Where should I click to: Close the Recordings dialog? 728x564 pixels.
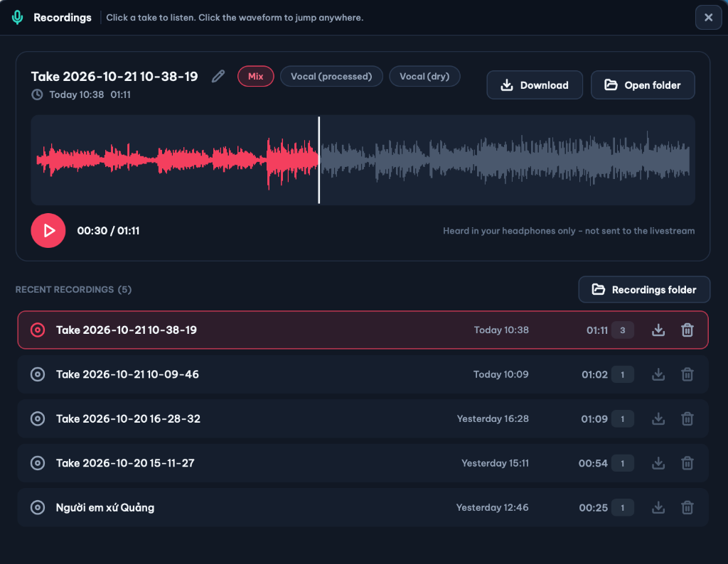pyautogui.click(x=709, y=18)
